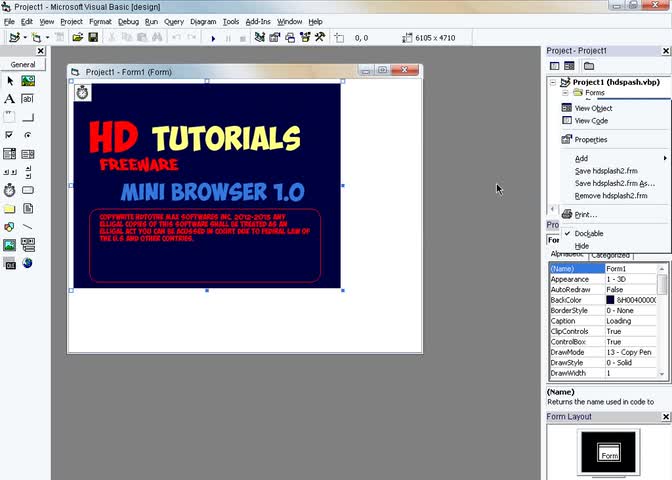
Task: Click the General tab of the toolbox
Action: point(23,65)
